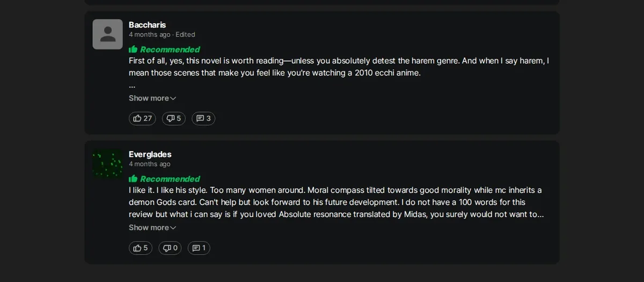The width and height of the screenshot is (644, 282).
Task: Open the Baccharis username profile link
Action: 148,25
